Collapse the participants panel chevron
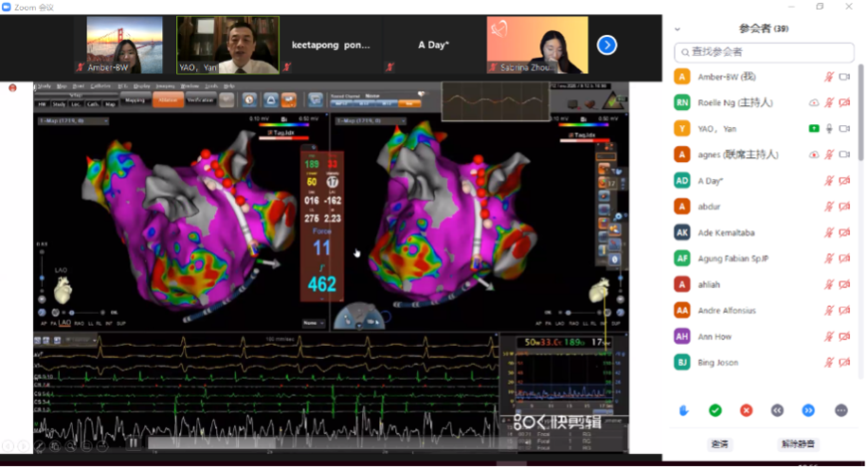Image resolution: width=868 pixels, height=469 pixels. click(677, 29)
